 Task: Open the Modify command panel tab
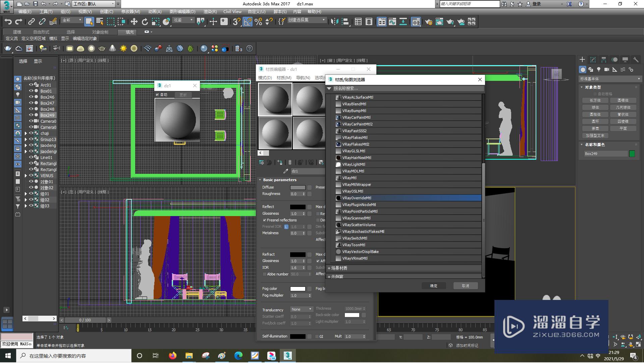tap(593, 60)
